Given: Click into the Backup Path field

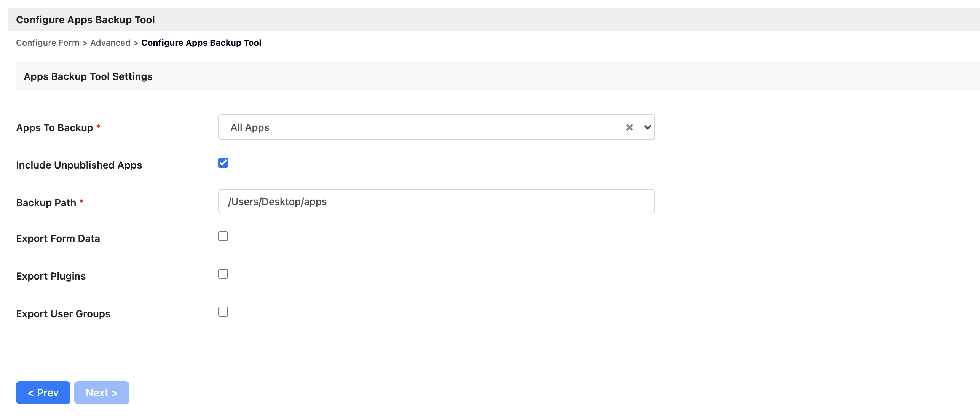Looking at the screenshot, I should (x=436, y=201).
